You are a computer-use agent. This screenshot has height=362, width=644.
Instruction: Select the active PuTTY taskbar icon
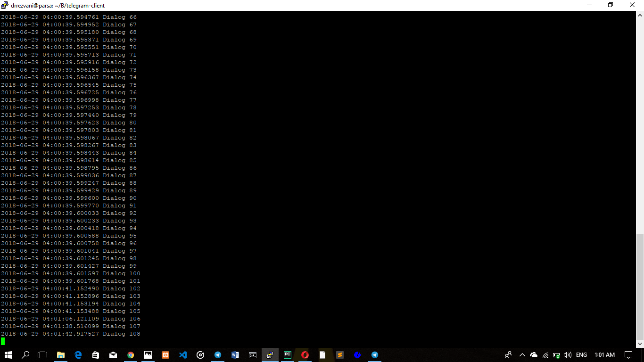pos(270,354)
